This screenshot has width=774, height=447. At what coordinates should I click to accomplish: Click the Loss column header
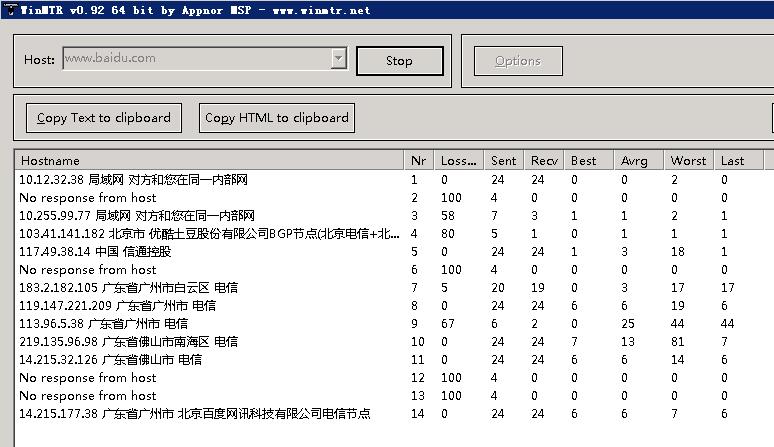[x=460, y=161]
